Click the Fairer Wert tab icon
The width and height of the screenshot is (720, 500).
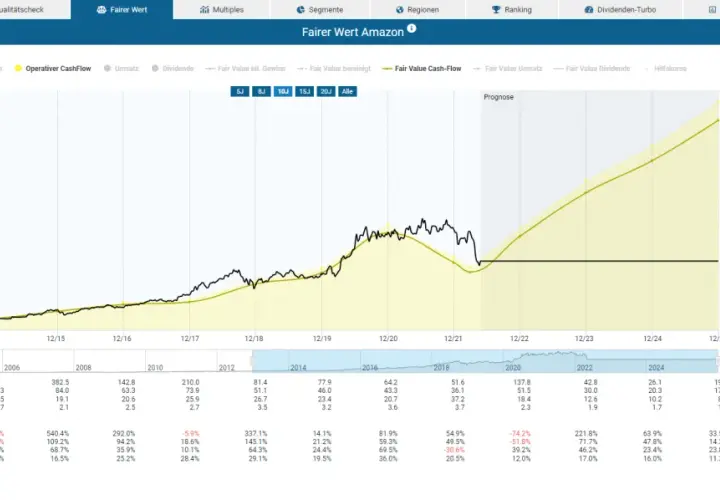pyautogui.click(x=101, y=10)
